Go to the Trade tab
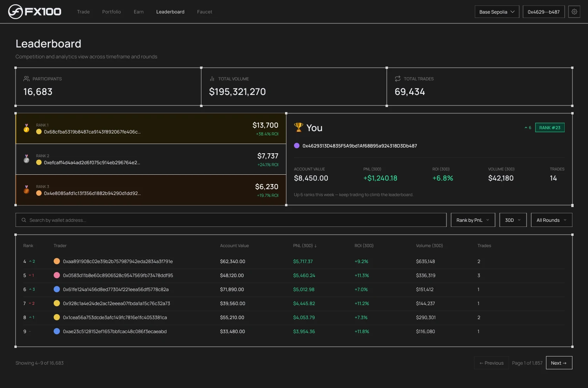 [83, 12]
